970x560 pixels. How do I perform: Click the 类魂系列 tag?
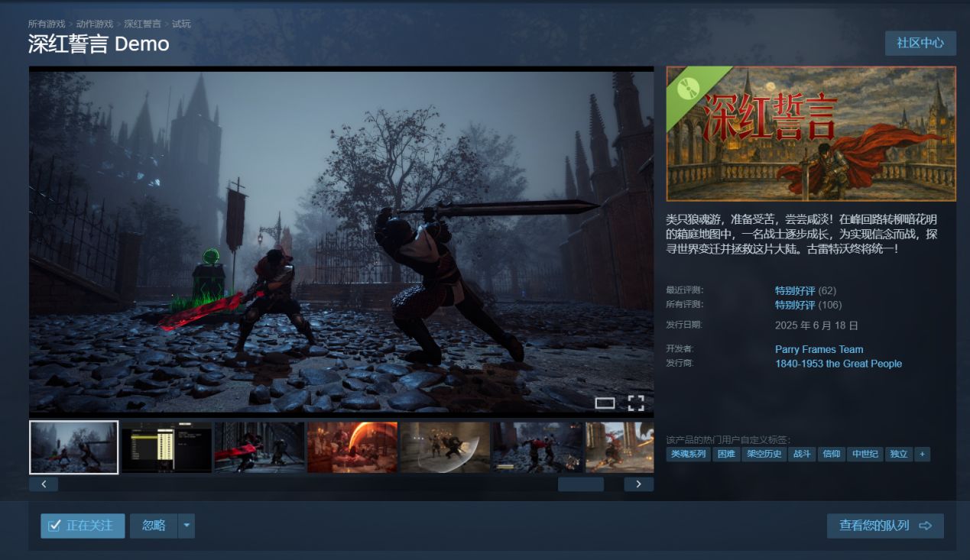(x=688, y=454)
